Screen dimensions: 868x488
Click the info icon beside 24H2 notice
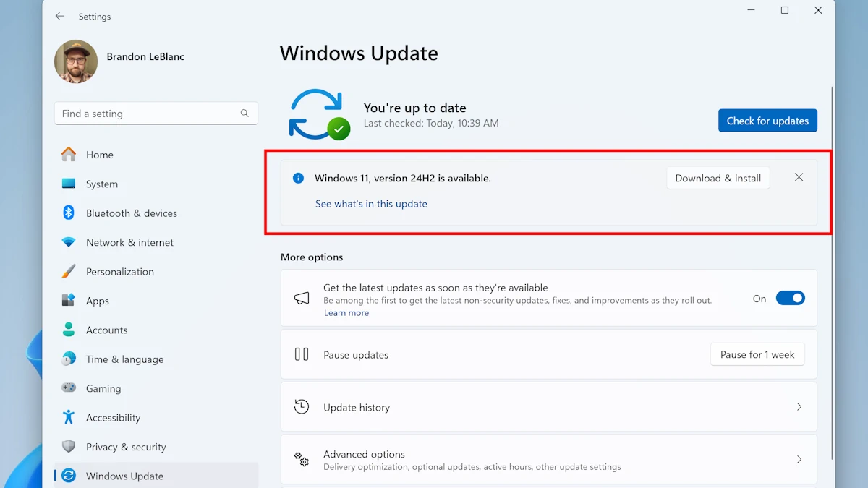click(298, 178)
